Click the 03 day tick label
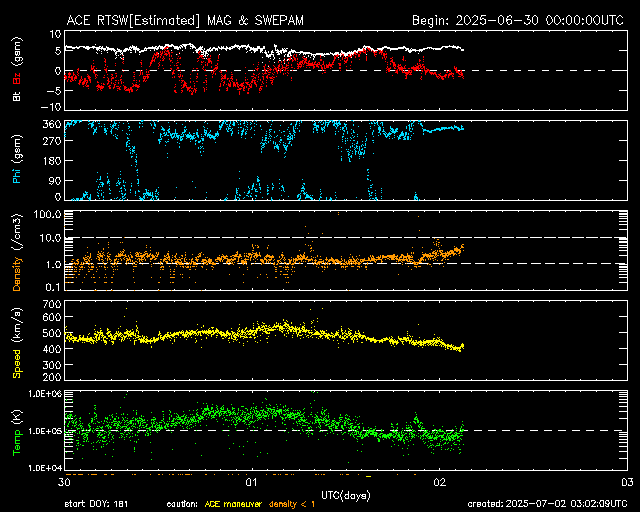640x512 pixels. (x=627, y=483)
